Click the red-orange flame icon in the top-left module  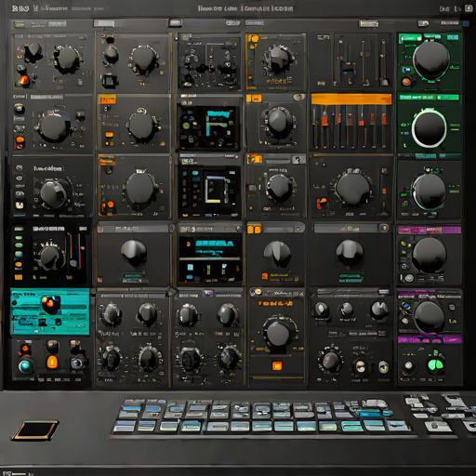(24, 81)
